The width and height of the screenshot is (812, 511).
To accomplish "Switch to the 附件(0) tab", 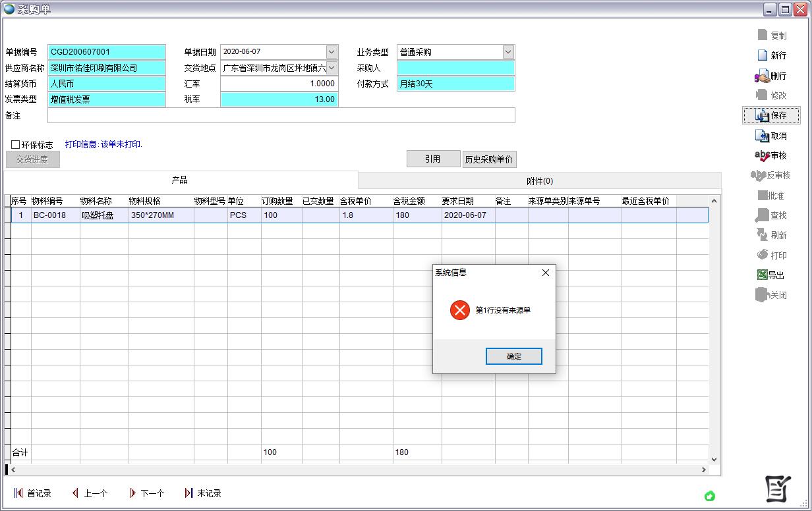I will click(539, 181).
